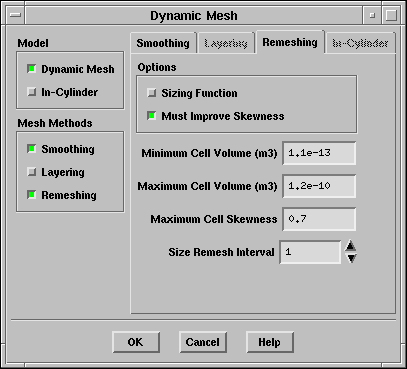Select the Layering tab
The height and width of the screenshot is (369, 407).
(x=226, y=43)
